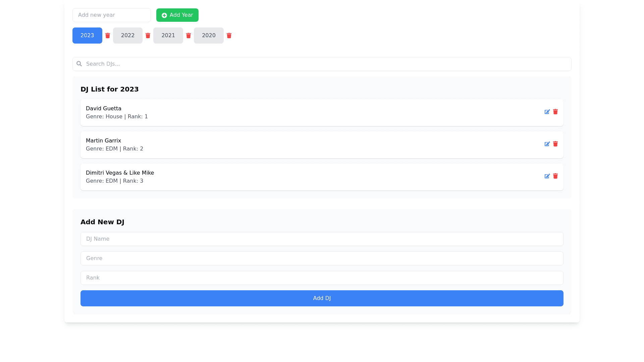Delete the 2023 year tab
This screenshot has height=362, width=644.
(x=108, y=36)
